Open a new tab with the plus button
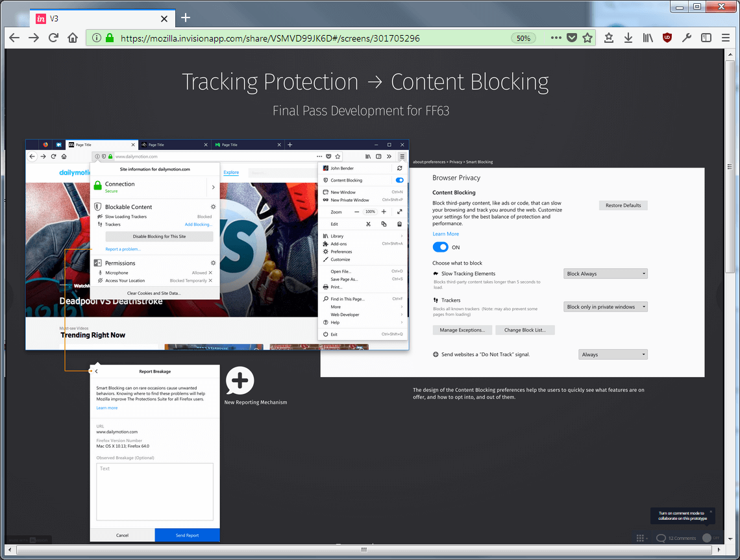The image size is (740, 560). [186, 18]
